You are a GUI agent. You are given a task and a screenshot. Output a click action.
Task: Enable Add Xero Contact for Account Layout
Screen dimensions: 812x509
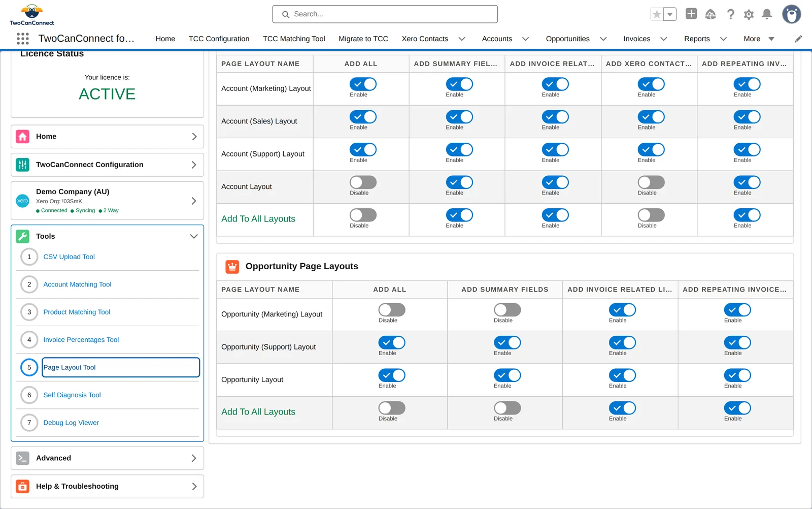[651, 182]
